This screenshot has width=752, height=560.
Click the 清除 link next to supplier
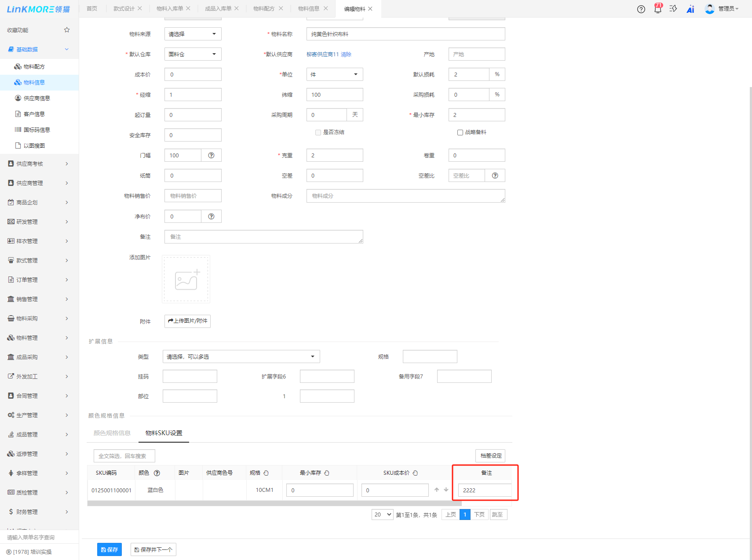pos(346,54)
